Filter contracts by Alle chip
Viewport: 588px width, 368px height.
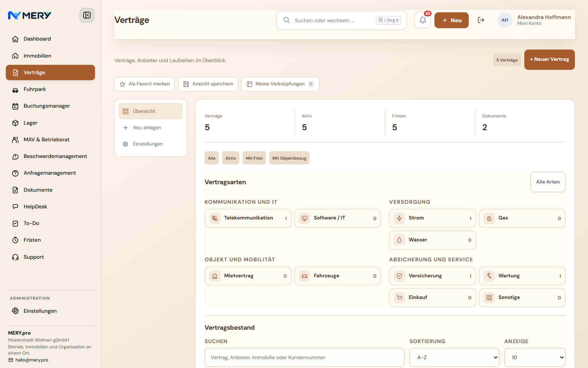tap(212, 158)
